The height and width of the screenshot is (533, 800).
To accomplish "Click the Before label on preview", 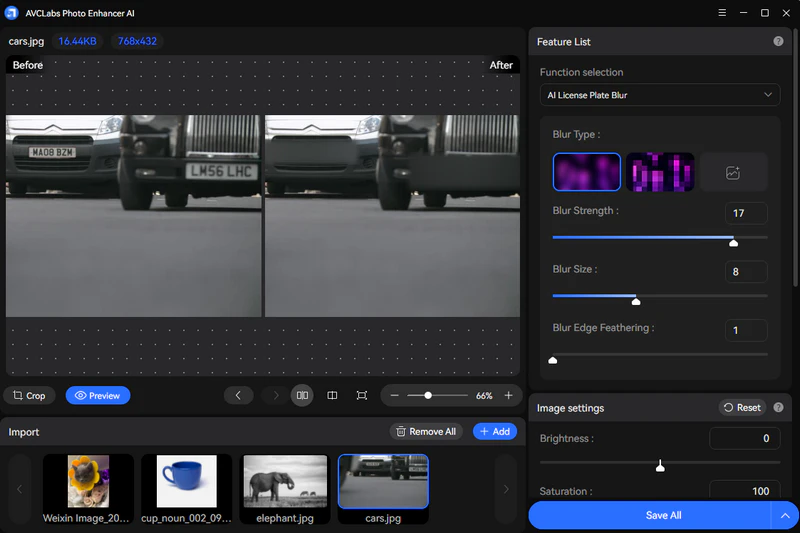I will coord(28,65).
